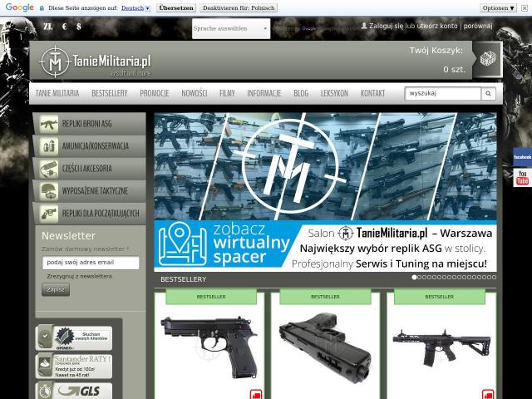Click red delivery icon on first product card
This screenshot has height=399, width=532.
[x=256, y=394]
